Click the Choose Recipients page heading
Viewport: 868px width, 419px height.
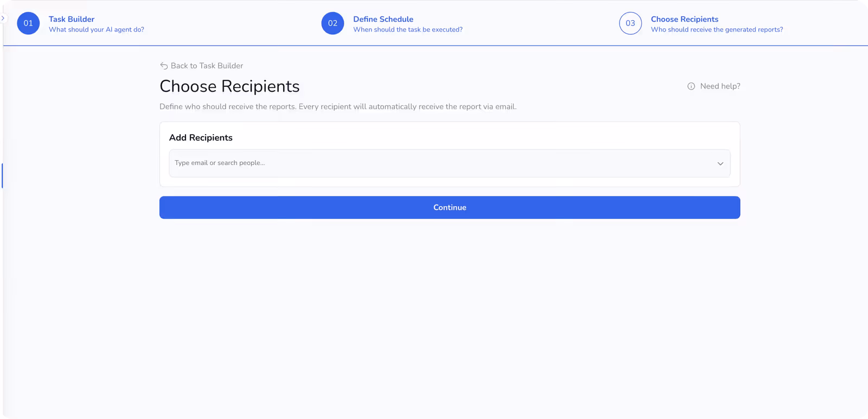tap(229, 86)
